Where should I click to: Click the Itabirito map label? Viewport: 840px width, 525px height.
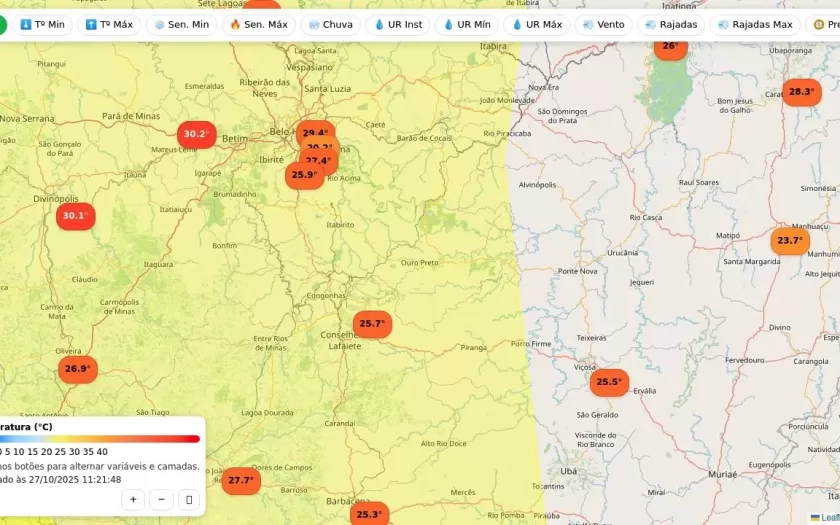pos(340,225)
